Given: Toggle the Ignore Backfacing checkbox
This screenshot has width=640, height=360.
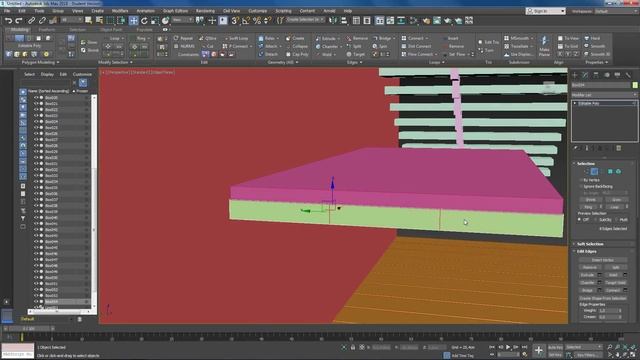Looking at the screenshot, I should tap(581, 187).
